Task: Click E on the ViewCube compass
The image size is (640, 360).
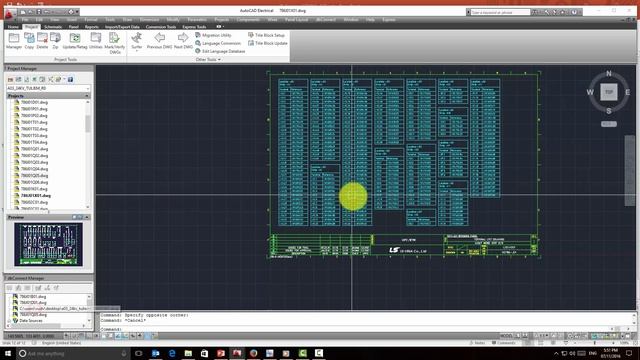Action: coord(628,92)
